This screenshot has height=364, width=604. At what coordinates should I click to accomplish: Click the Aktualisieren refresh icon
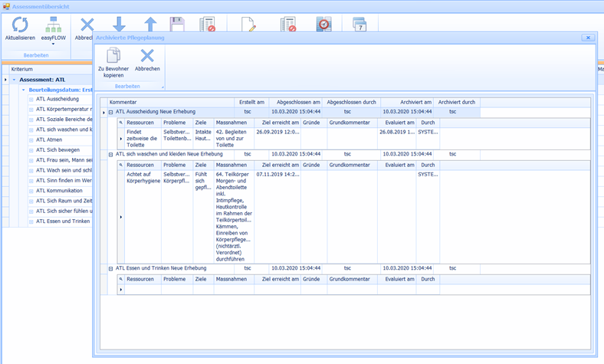pyautogui.click(x=20, y=24)
